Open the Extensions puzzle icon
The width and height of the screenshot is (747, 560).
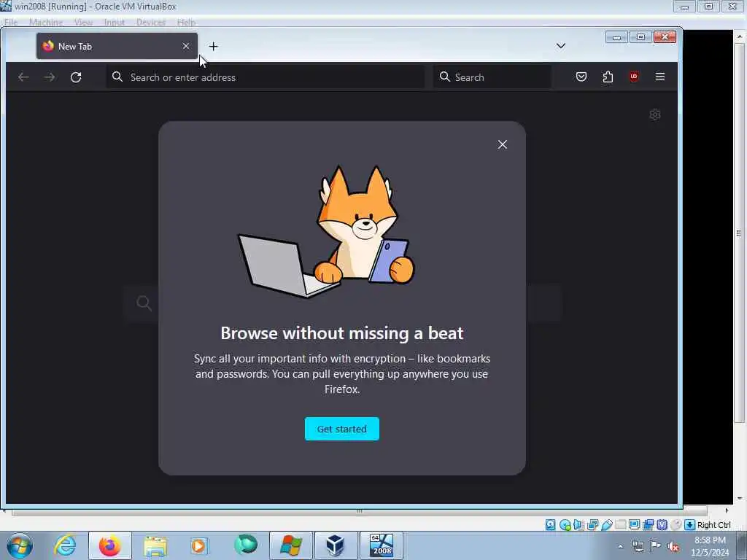pyautogui.click(x=608, y=77)
